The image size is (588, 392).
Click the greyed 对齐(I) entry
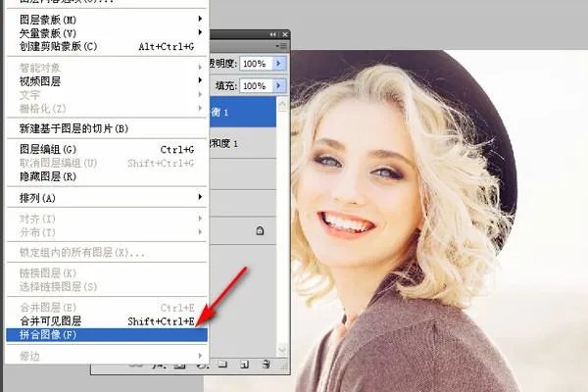(107, 219)
